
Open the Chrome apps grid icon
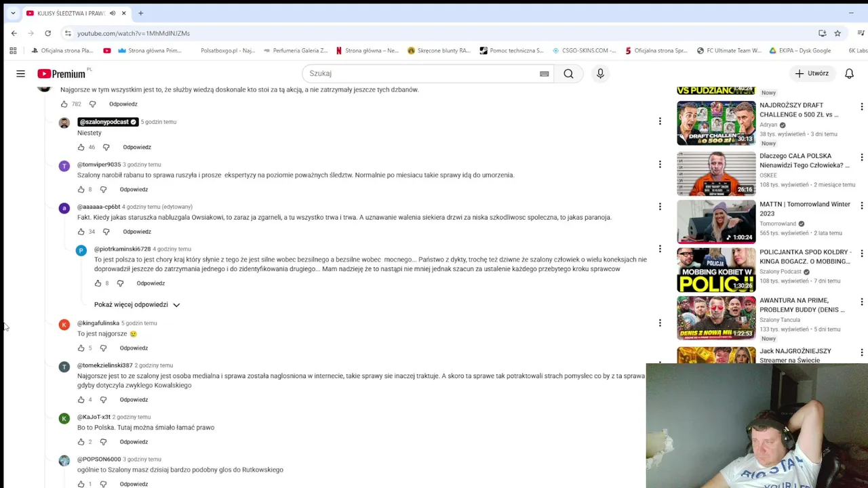tap(13, 50)
